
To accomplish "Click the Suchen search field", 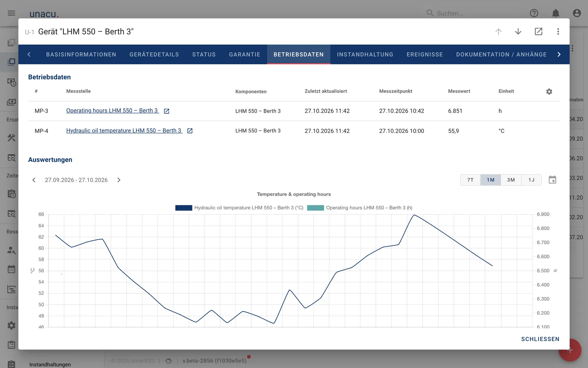I will point(474,13).
